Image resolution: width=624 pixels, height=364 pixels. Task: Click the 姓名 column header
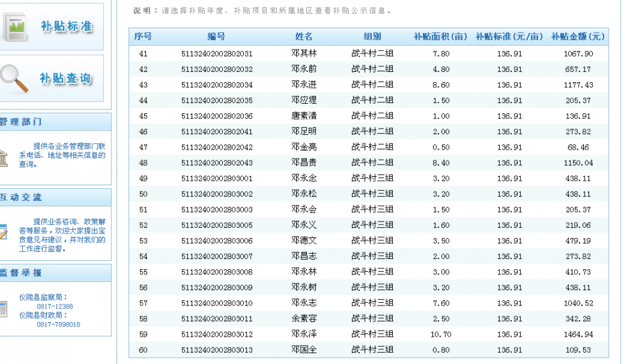[304, 37]
